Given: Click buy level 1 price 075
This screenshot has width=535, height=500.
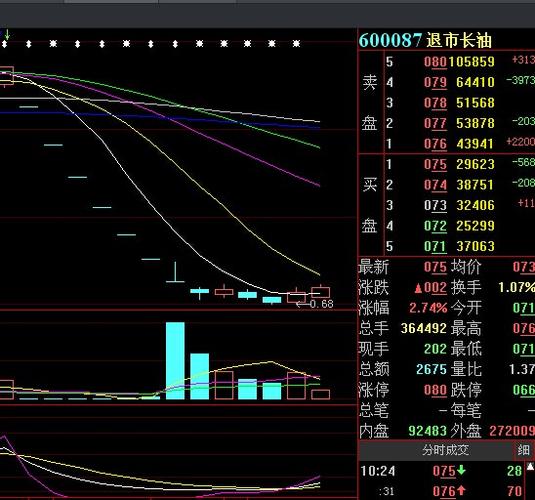Looking at the screenshot, I should tap(435, 165).
